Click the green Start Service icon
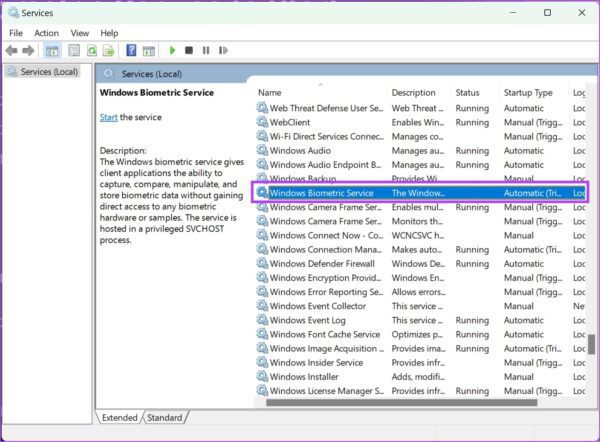This screenshot has width=600, height=442. pyautogui.click(x=172, y=50)
